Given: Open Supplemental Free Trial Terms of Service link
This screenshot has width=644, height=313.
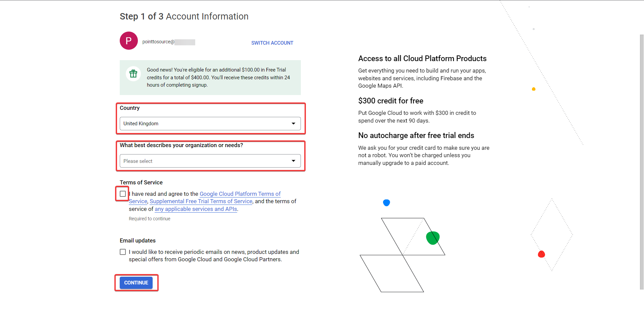Looking at the screenshot, I should click(201, 201).
